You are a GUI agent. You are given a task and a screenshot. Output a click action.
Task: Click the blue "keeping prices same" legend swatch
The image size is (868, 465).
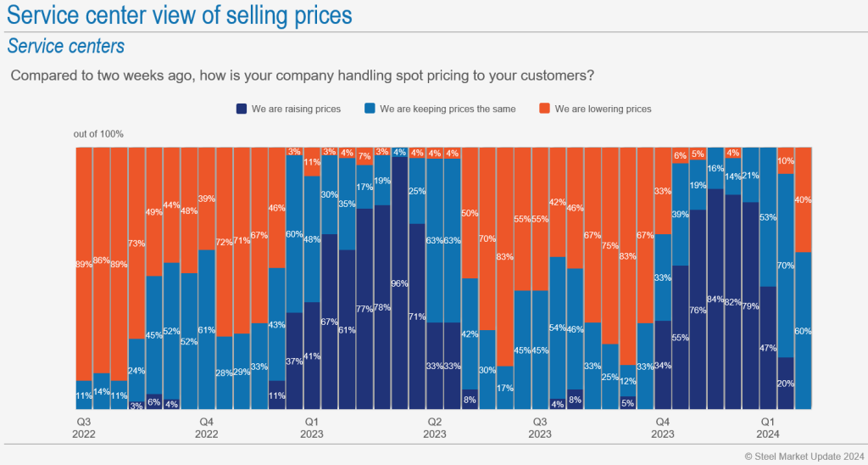(371, 109)
